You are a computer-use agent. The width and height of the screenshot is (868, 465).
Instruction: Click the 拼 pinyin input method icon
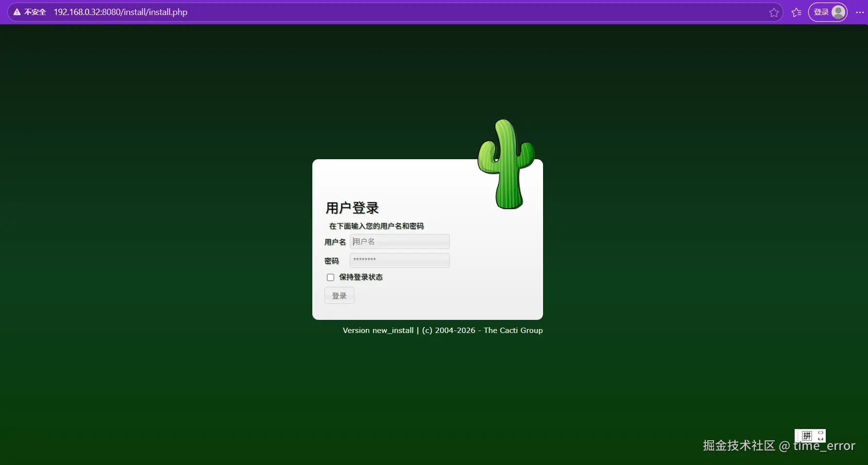point(807,435)
